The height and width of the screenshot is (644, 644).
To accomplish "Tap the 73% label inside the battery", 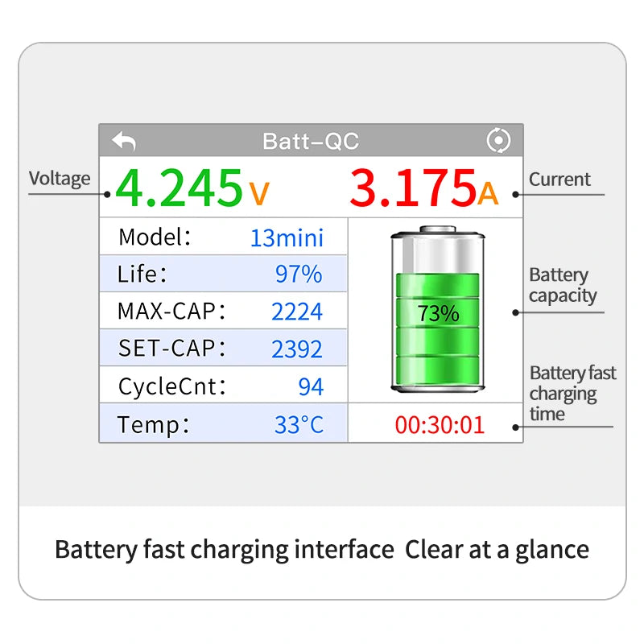I will [x=438, y=313].
